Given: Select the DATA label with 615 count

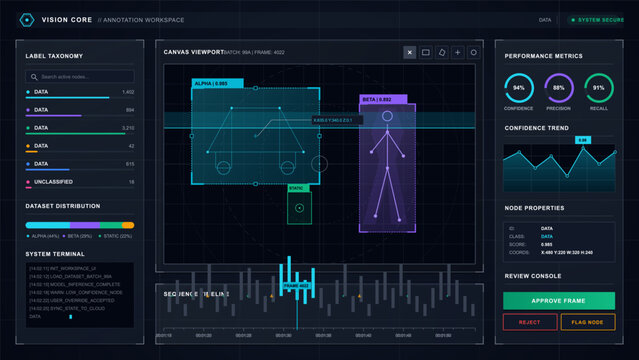Looking at the screenshot, I should pos(80,165).
